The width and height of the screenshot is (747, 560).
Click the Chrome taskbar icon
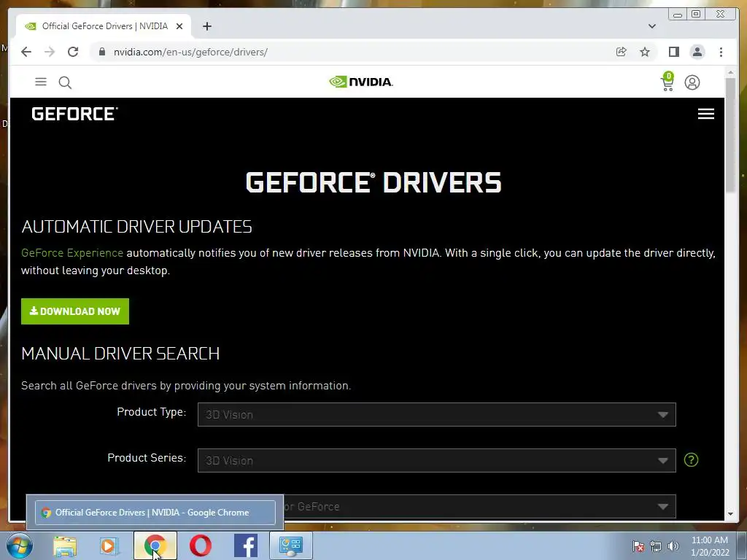click(155, 545)
